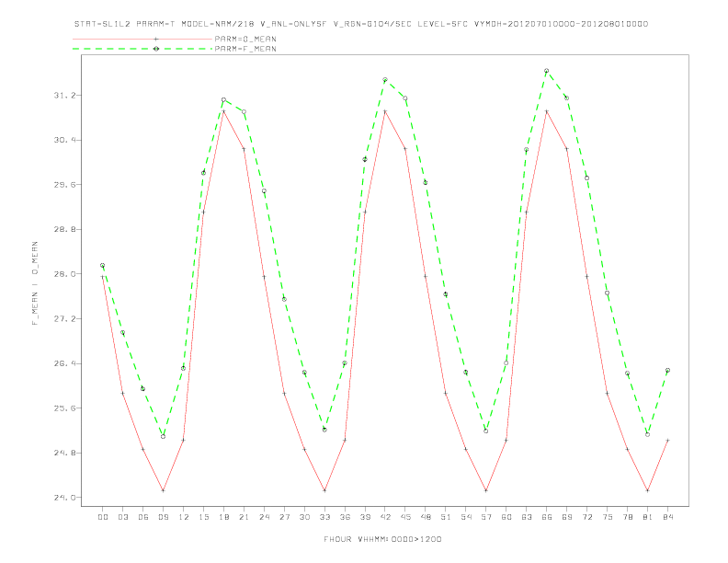Click the 39 forecast hour x-axis label
Image resolution: width=728 pixels, height=563 pixels.
pyautogui.click(x=365, y=517)
